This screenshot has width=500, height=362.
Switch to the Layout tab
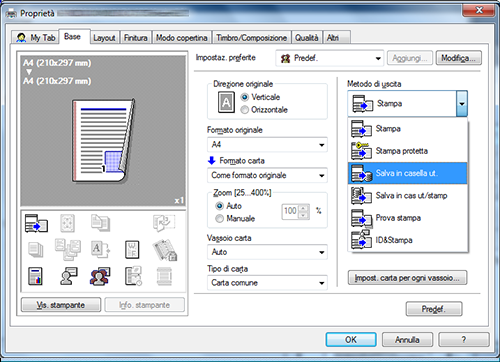click(104, 38)
